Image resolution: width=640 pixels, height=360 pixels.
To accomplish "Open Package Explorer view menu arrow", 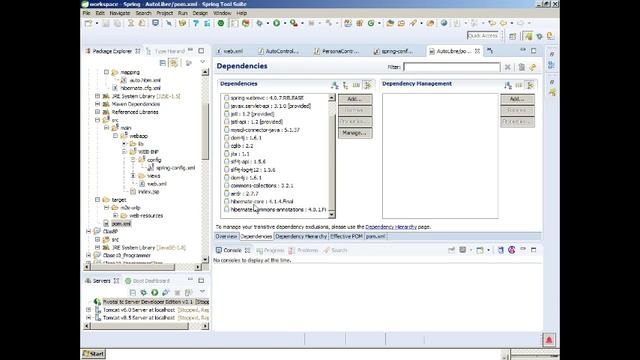I will (202, 62).
